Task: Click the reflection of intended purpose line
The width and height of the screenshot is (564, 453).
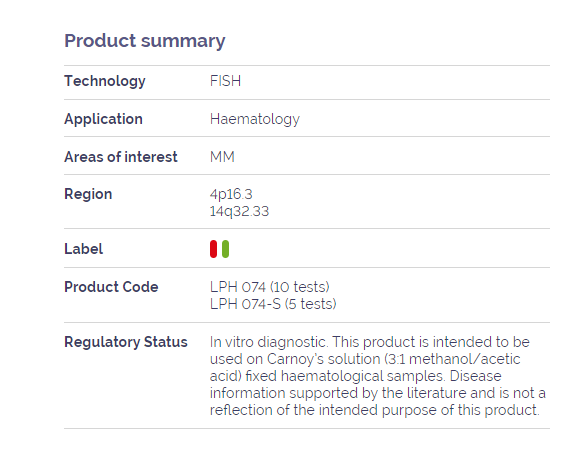Action: click(374, 410)
